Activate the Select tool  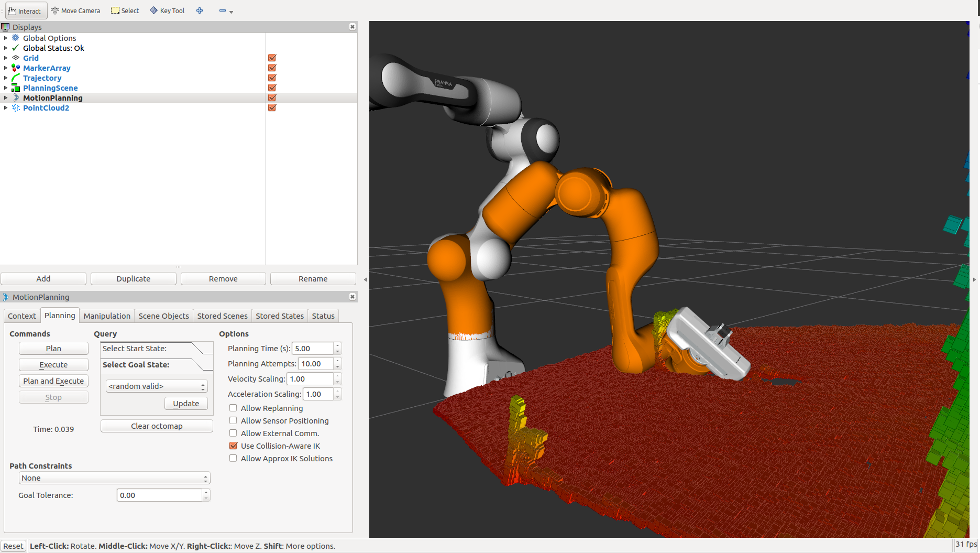125,10
